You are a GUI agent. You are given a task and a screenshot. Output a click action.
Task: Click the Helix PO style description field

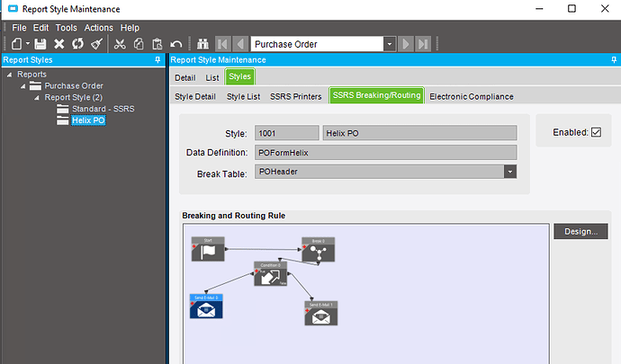point(419,133)
